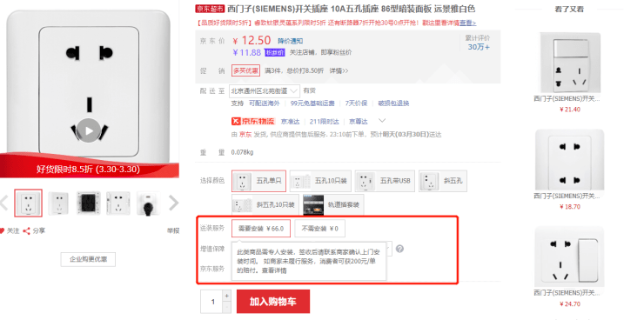The image size is (644, 320).
Task: Select the plug-inserted thumbnail
Action: (148, 203)
